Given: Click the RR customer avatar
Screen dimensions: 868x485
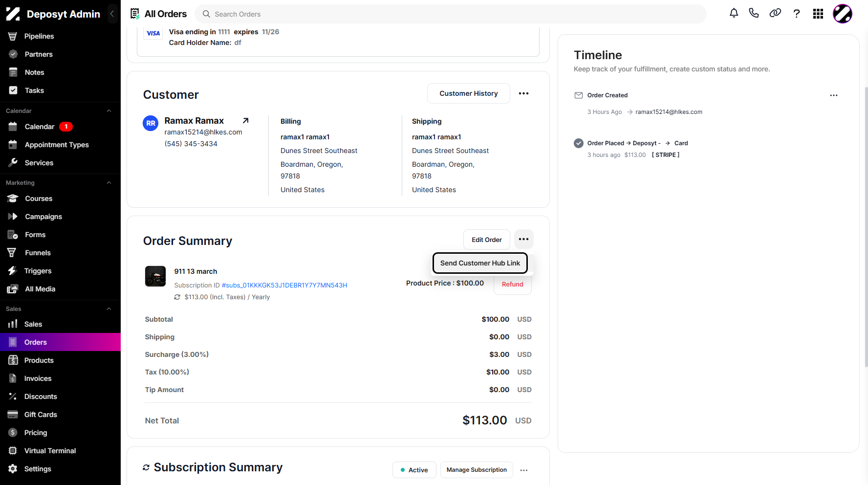Looking at the screenshot, I should point(151,123).
